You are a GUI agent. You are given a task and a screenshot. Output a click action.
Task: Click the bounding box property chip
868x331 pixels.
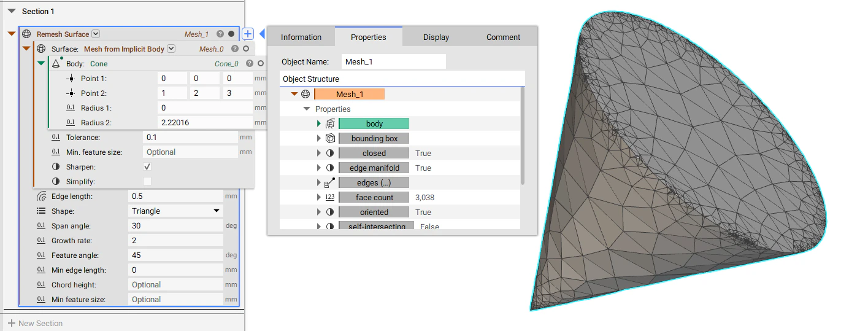(x=374, y=138)
